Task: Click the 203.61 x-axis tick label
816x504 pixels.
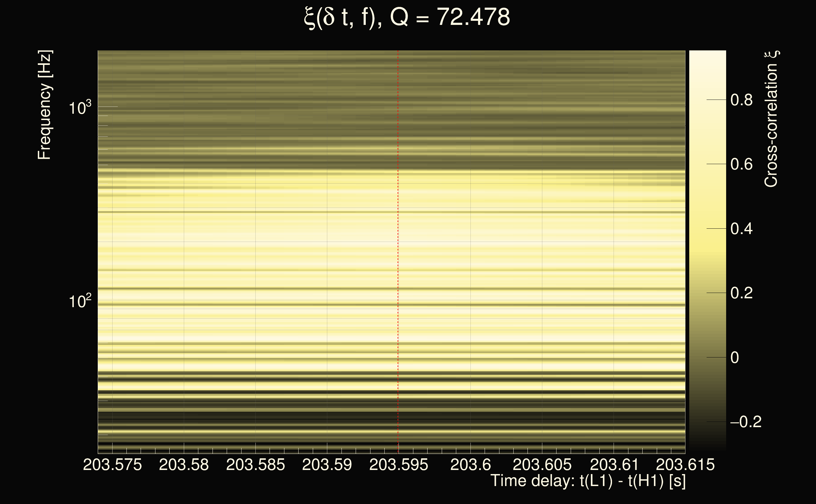Action: tap(614, 465)
